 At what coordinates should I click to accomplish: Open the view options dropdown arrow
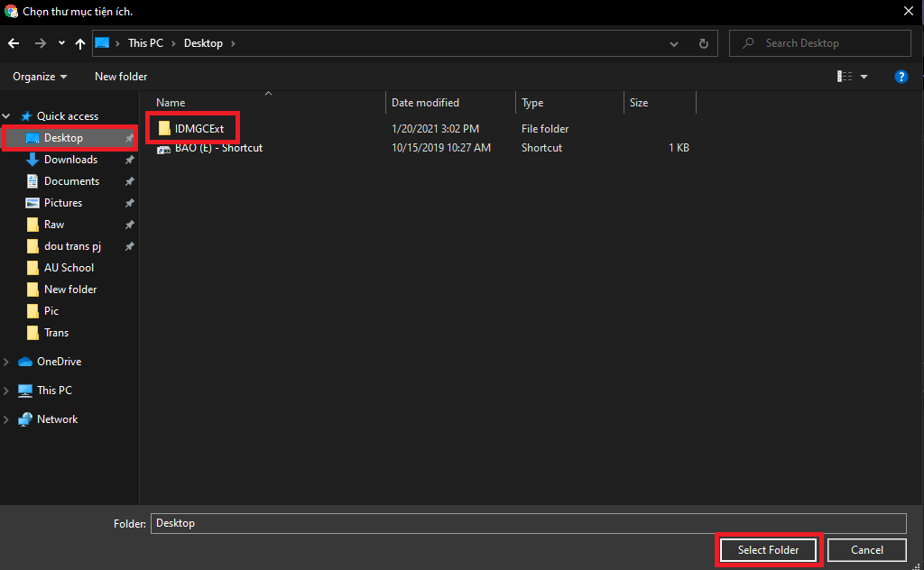pos(864,77)
